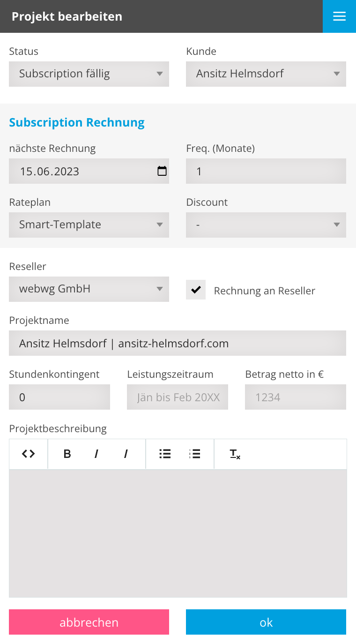Open the Discount dropdown
Screen dimensions: 356x644
click(266, 225)
